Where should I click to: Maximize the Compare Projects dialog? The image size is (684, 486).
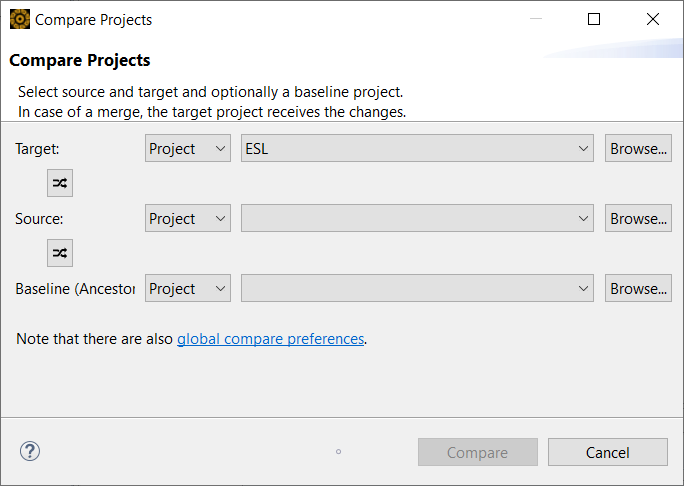click(x=594, y=19)
